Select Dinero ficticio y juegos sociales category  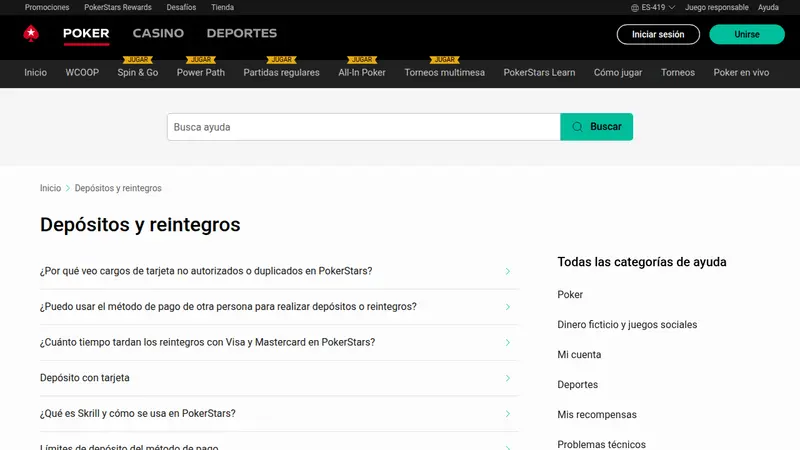pos(627,325)
